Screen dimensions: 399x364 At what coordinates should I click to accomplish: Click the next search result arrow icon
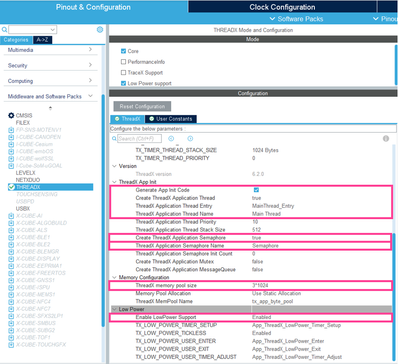[x=190, y=138]
